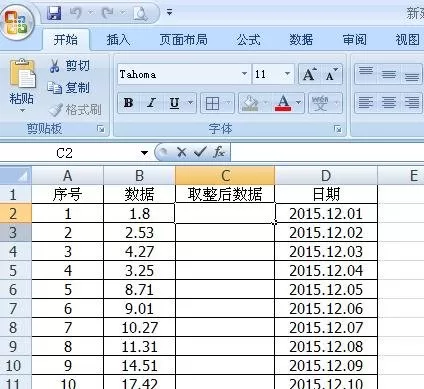Customize the Quick Access Toolbar dropdown
Screen dimensions: 424x389
pyautogui.click(x=169, y=13)
